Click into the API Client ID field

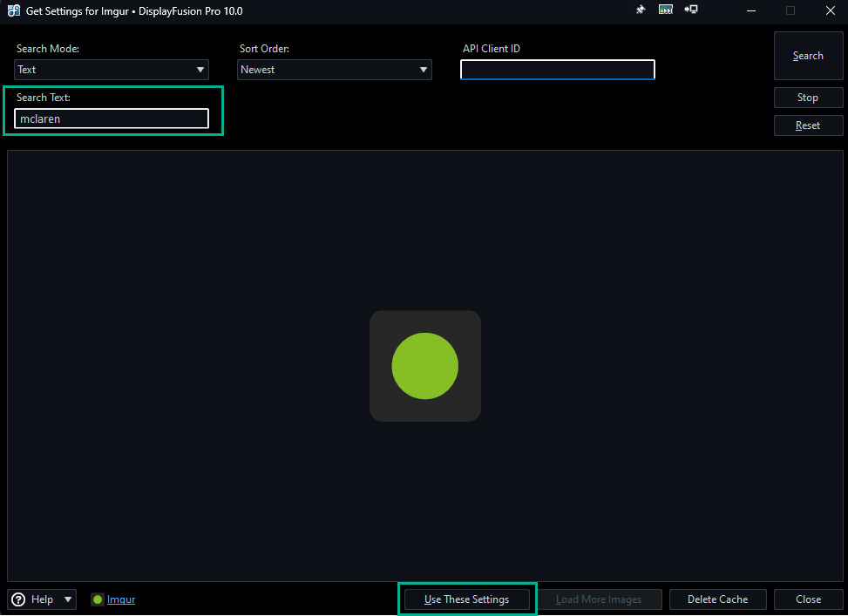tap(558, 70)
